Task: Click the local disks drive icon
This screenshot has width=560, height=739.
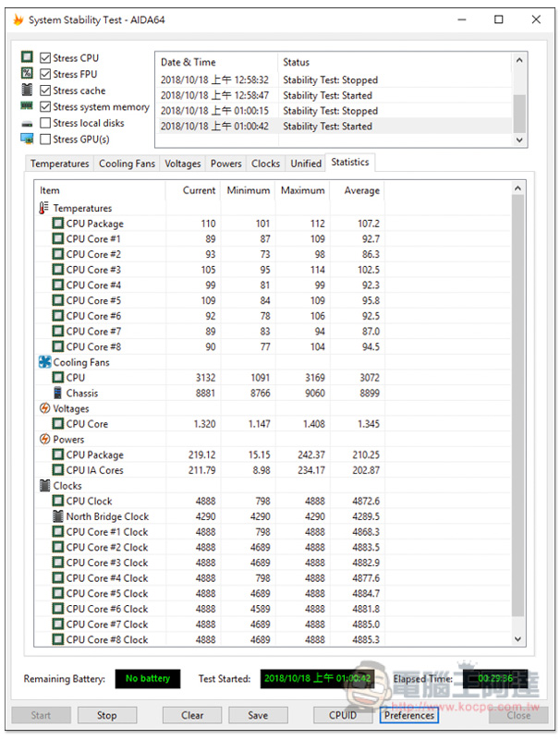Action: coord(27,124)
